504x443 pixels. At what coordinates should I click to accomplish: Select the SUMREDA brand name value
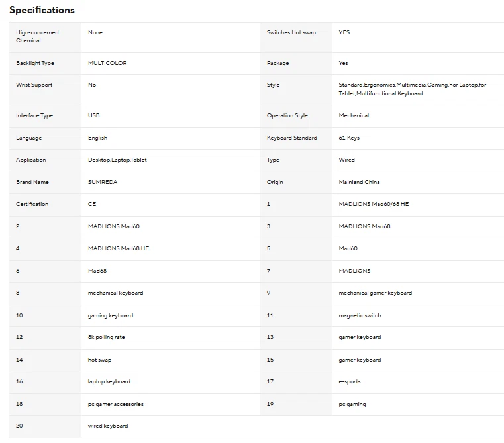pos(103,182)
